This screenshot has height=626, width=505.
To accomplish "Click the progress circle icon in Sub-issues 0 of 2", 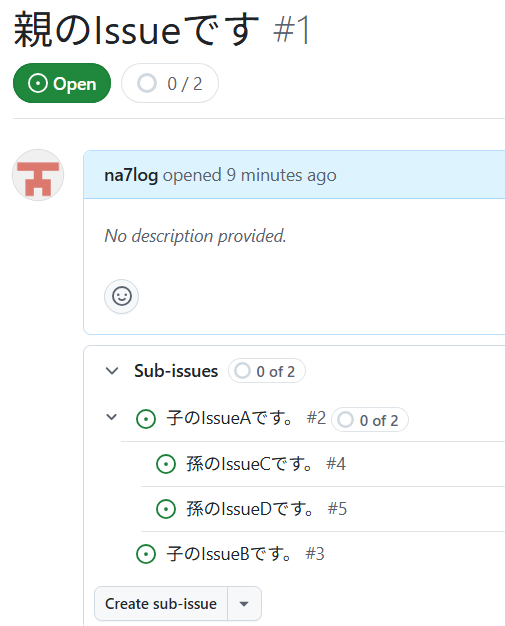I will (242, 371).
